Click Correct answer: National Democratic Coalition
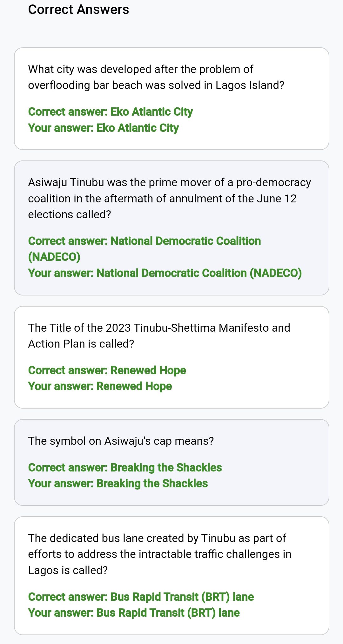This screenshot has height=644, width=343. point(145,241)
